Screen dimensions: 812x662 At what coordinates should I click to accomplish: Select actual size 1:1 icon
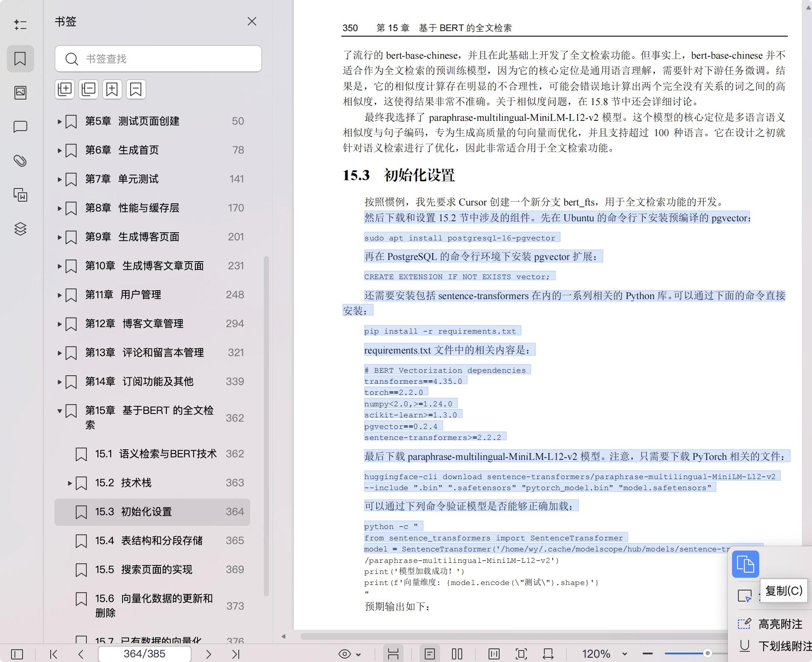[494, 654]
